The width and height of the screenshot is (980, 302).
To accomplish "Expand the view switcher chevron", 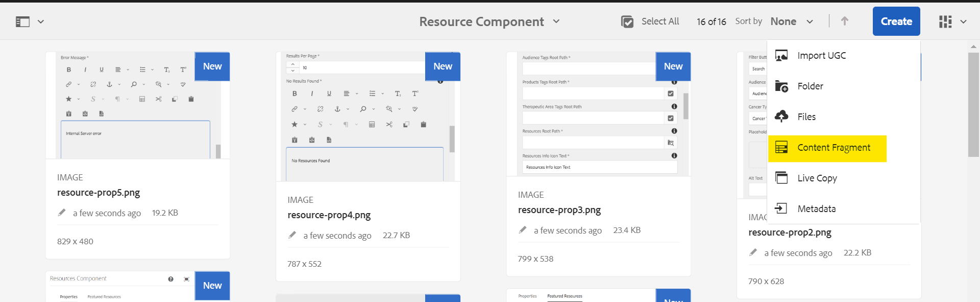I will click(x=964, y=21).
